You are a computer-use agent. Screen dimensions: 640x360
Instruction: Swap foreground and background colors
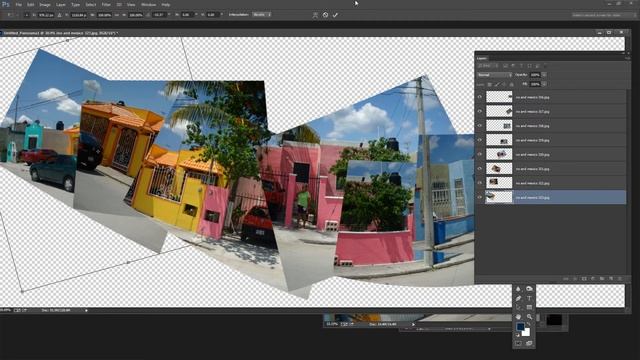pos(529,324)
